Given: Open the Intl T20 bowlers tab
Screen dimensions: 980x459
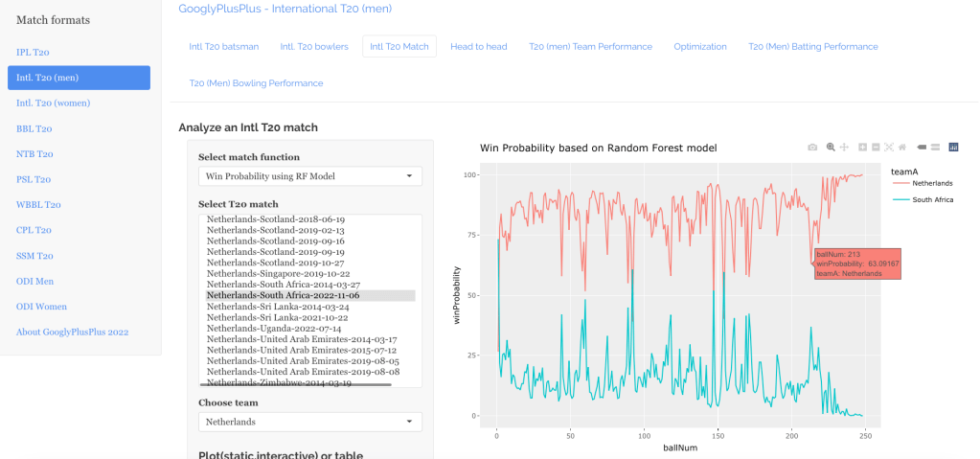Looking at the screenshot, I should click(313, 46).
